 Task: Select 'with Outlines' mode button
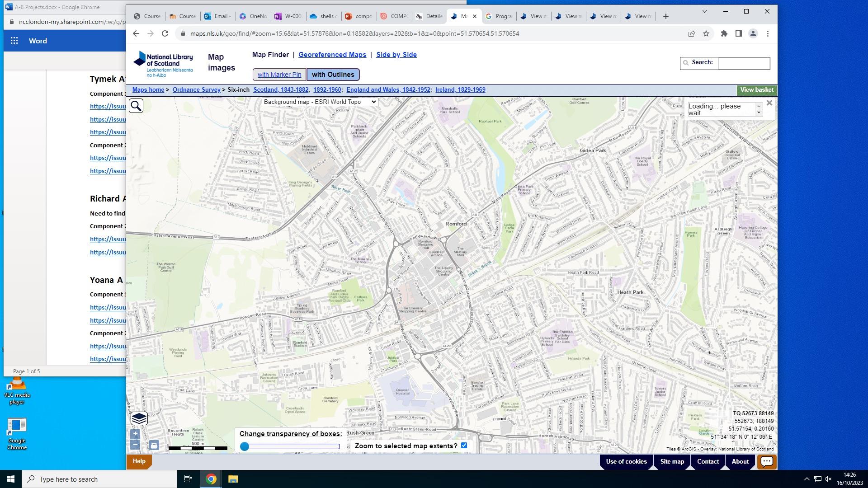point(333,75)
